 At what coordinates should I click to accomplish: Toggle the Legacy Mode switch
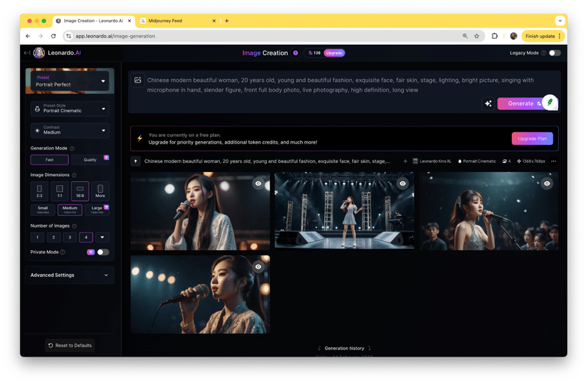(554, 53)
